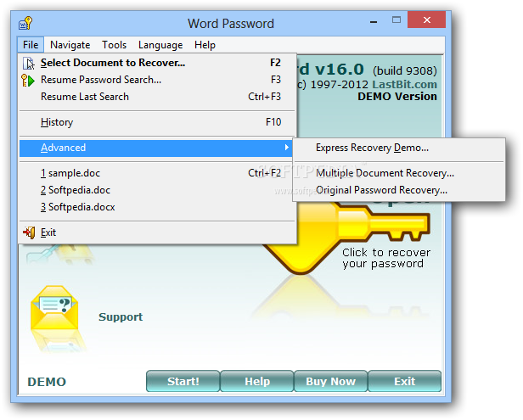Click the Select Document to Recover icon

[x=28, y=63]
